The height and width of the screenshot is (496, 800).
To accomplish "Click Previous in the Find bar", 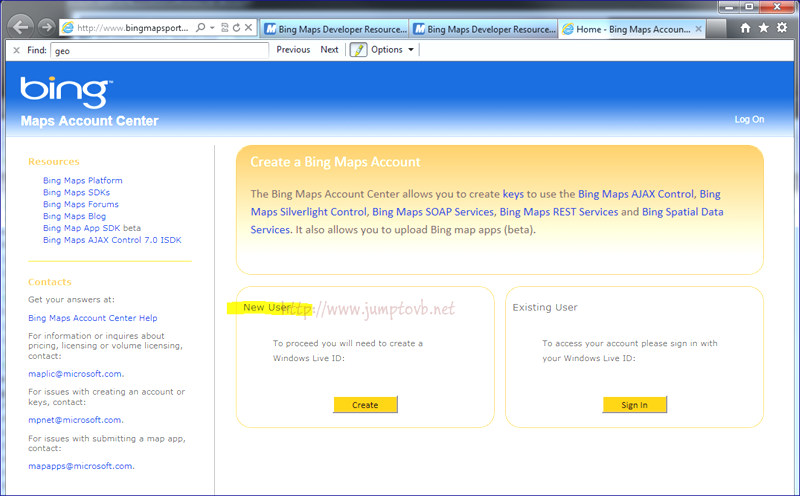I will (293, 49).
